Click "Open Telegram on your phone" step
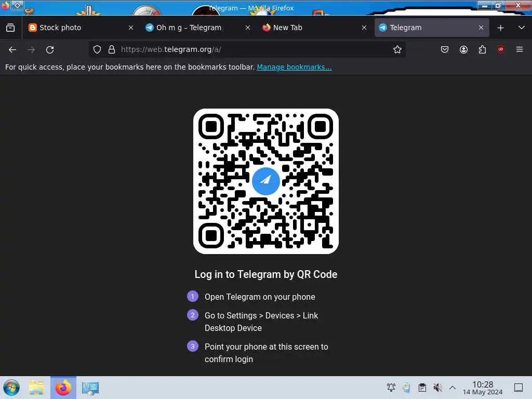This screenshot has width=532, height=399. 260,297
